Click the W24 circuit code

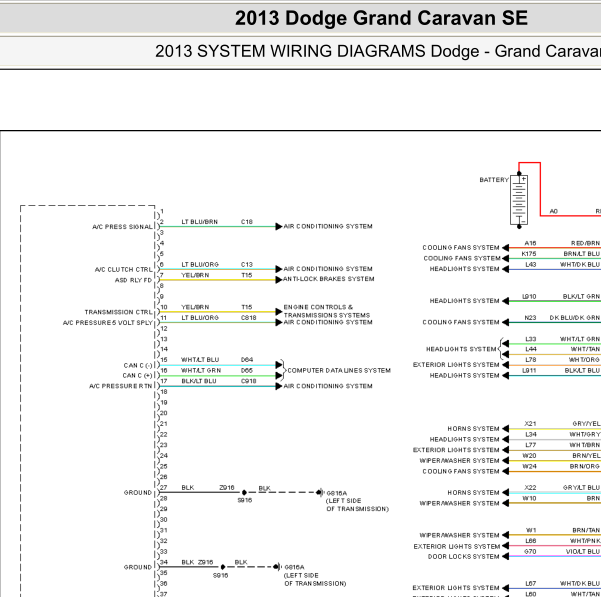[x=529, y=466]
